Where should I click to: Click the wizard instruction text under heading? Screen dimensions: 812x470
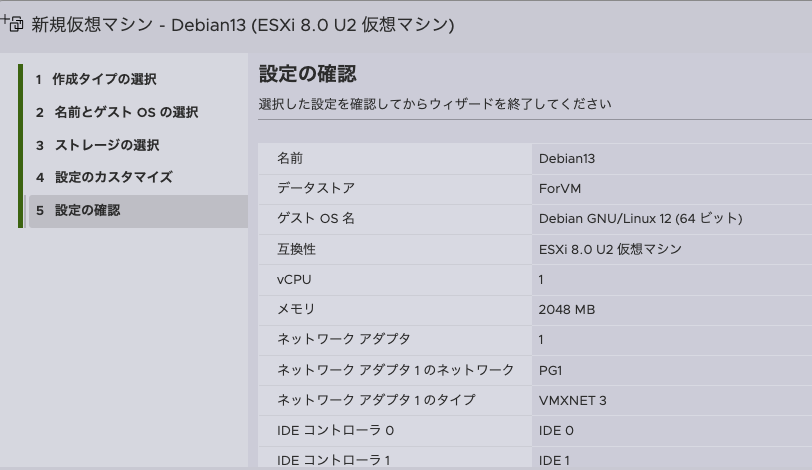click(x=435, y=104)
